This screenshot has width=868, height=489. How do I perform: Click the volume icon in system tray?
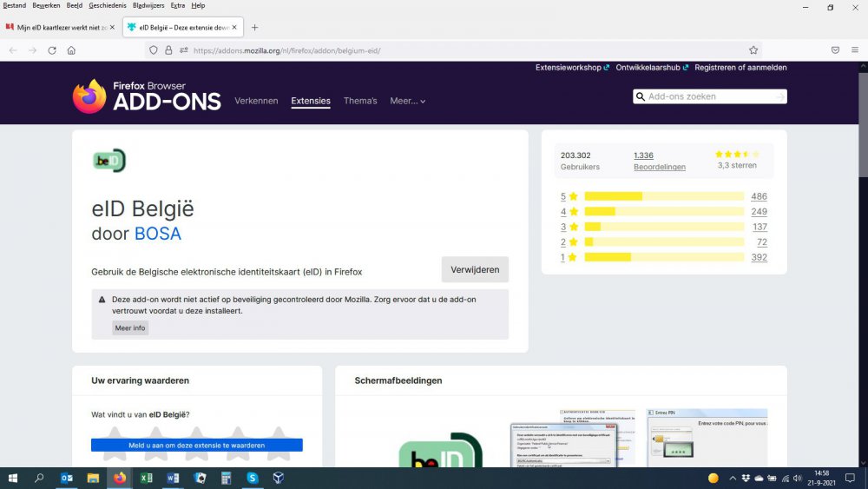point(797,479)
